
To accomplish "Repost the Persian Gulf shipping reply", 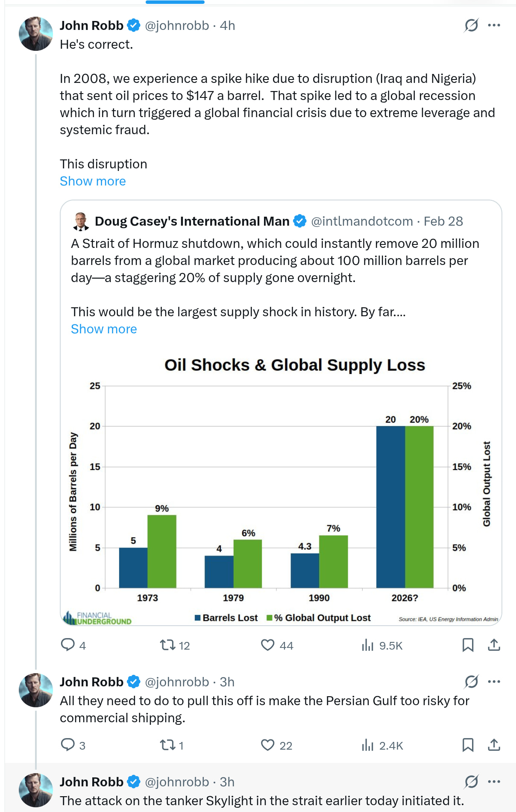I will 167,745.
